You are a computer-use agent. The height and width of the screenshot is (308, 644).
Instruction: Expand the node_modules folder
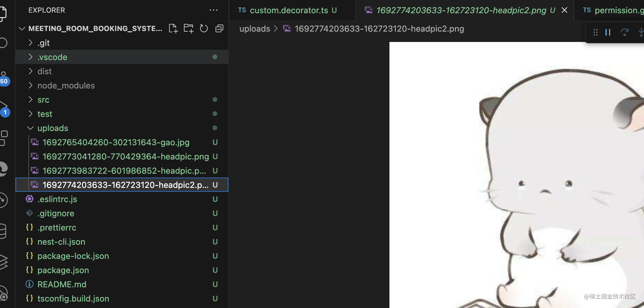tap(122, 86)
